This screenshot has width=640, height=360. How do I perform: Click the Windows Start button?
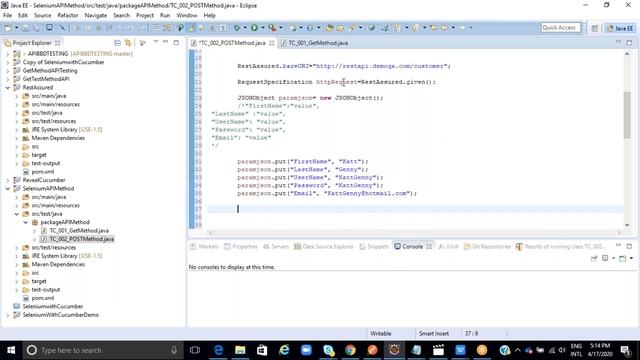click(x=11, y=350)
